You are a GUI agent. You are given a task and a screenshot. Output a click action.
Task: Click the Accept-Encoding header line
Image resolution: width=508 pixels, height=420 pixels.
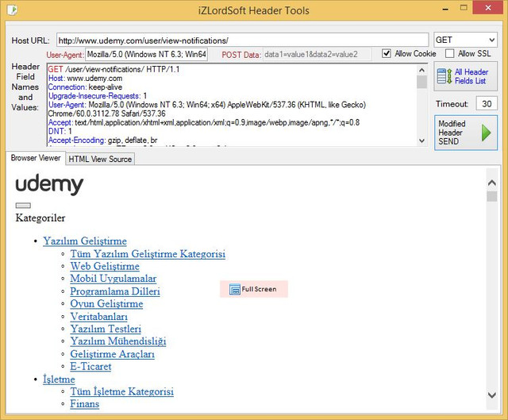point(102,141)
